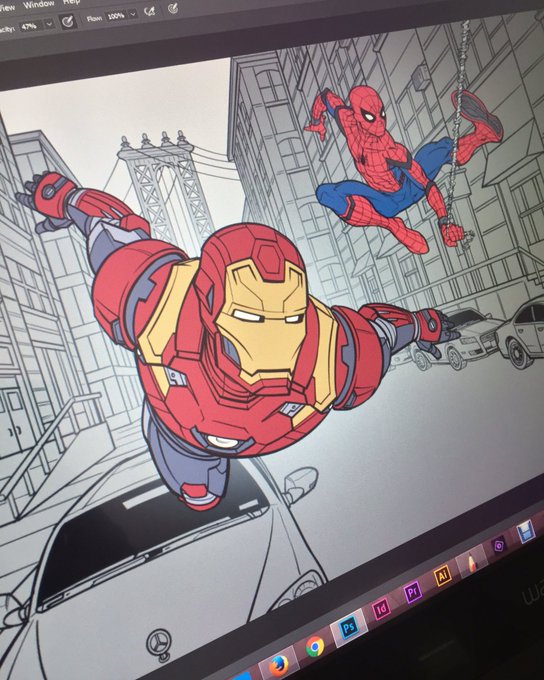This screenshot has width=544, height=680.
Task: Toggle pressure for size icon
Action: coord(173,8)
